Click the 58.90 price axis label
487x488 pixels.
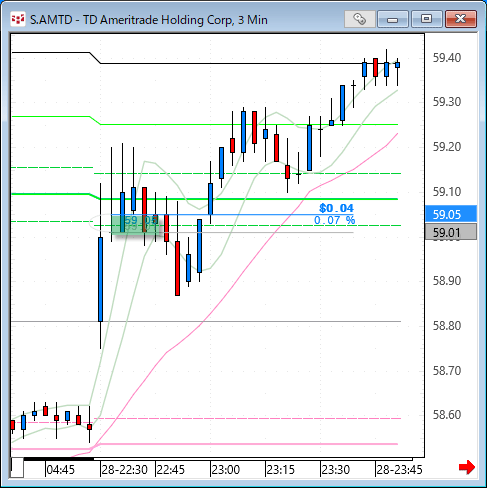(447, 281)
